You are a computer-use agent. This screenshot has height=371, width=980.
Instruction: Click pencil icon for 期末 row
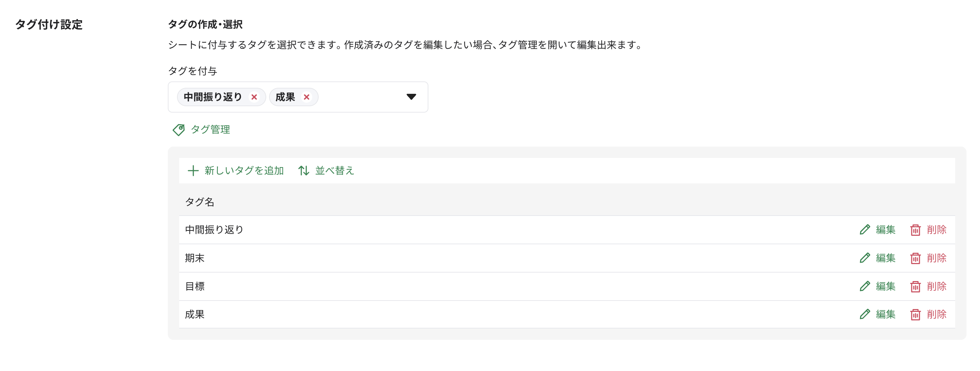pyautogui.click(x=864, y=258)
